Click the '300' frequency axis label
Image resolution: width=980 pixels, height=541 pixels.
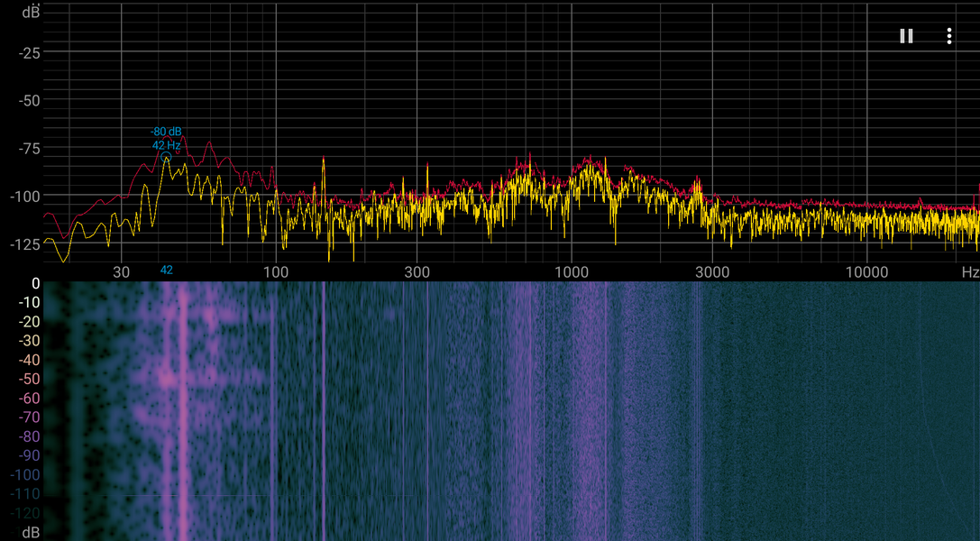[x=417, y=272]
